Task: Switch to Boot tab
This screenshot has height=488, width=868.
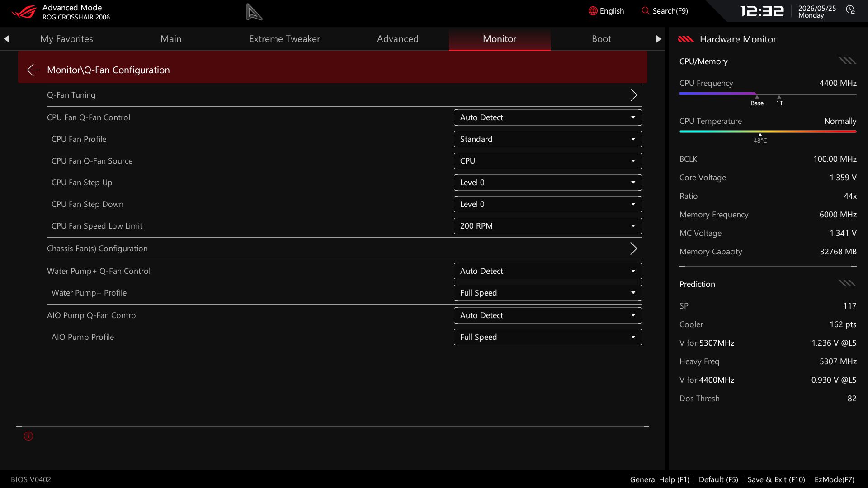Action: pos(601,39)
